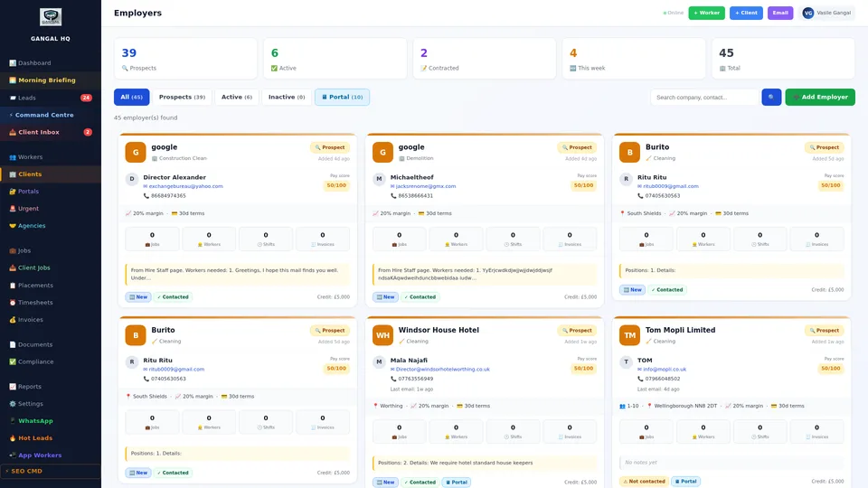Click the 6 Active stat card
This screenshot has height=488, width=868.
335,59
